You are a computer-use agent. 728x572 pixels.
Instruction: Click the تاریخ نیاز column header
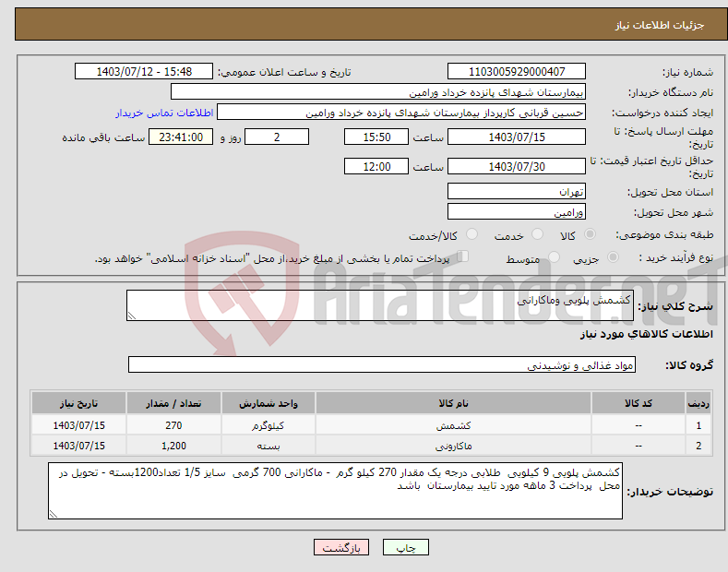78,403
